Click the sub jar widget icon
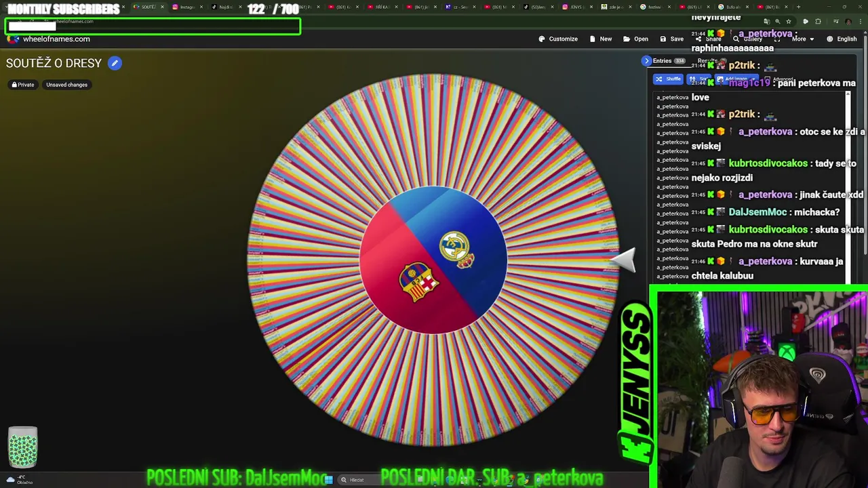The height and width of the screenshot is (488, 868). coord(22,447)
